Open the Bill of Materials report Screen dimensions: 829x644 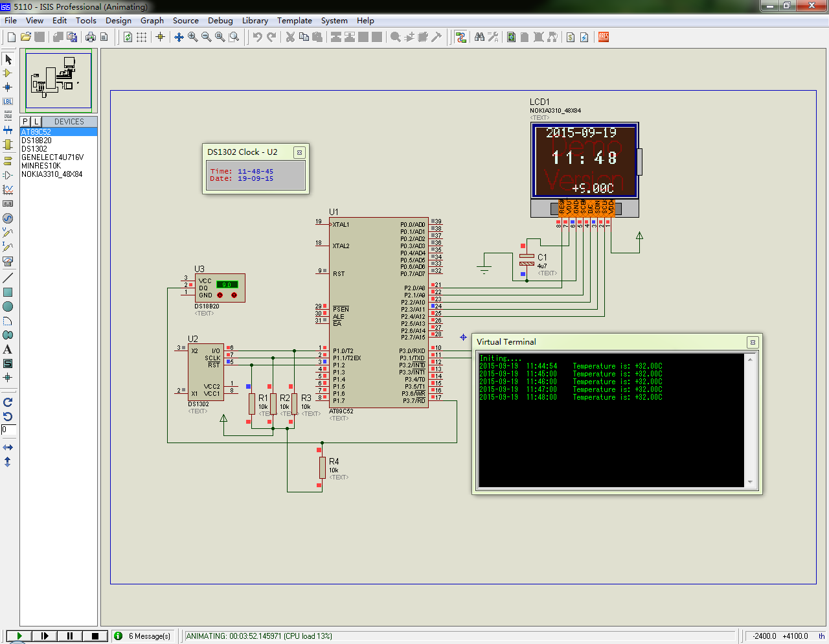point(571,37)
